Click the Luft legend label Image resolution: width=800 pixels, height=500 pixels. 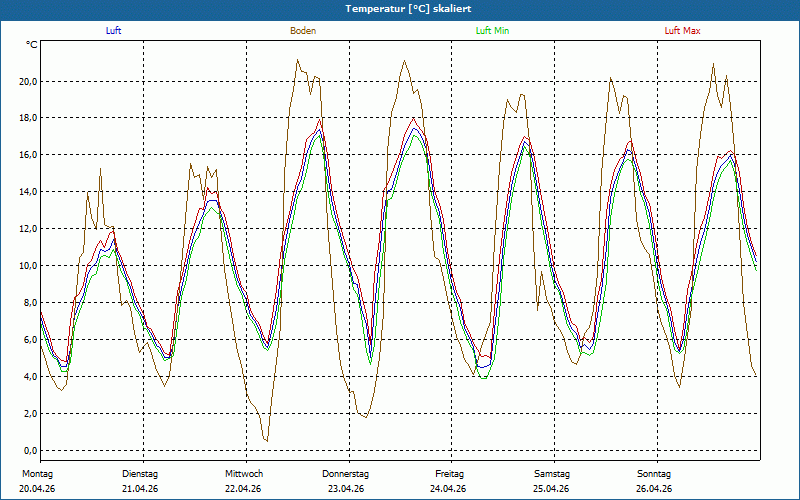(113, 31)
